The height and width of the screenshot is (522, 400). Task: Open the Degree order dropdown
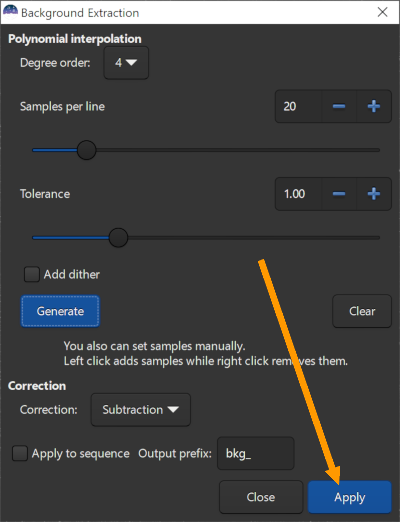[x=126, y=63]
